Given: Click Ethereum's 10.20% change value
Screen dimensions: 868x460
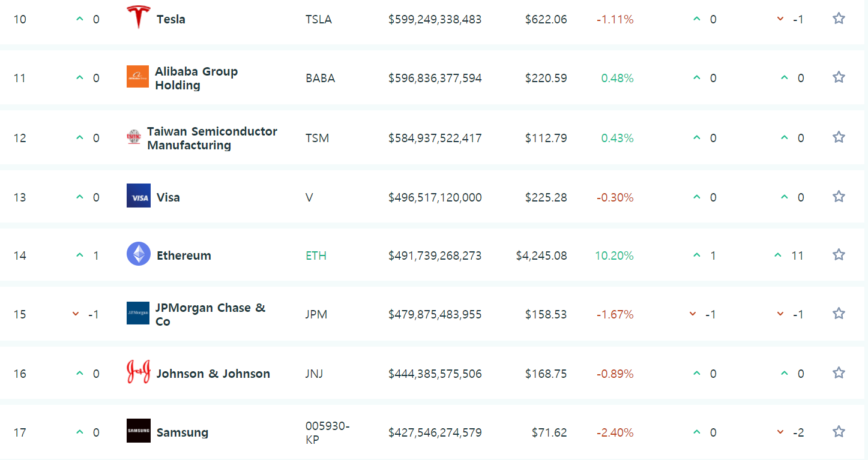Looking at the screenshot, I should coord(614,255).
